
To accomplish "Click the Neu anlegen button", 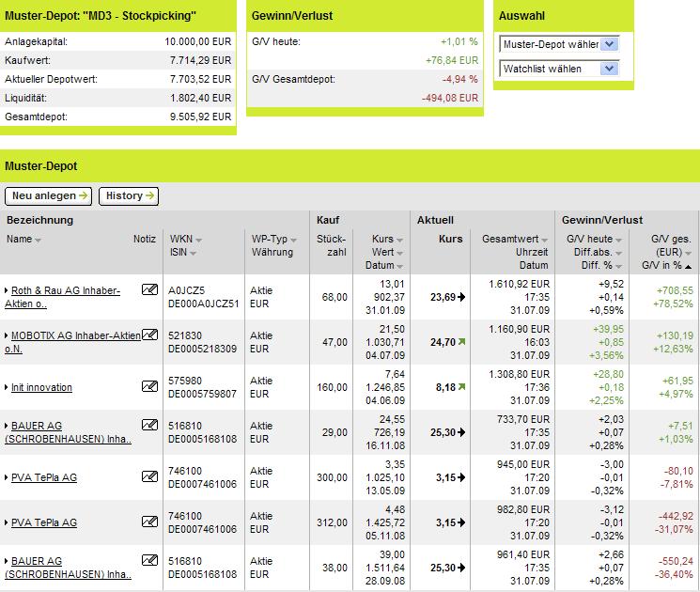I will 48,196.
